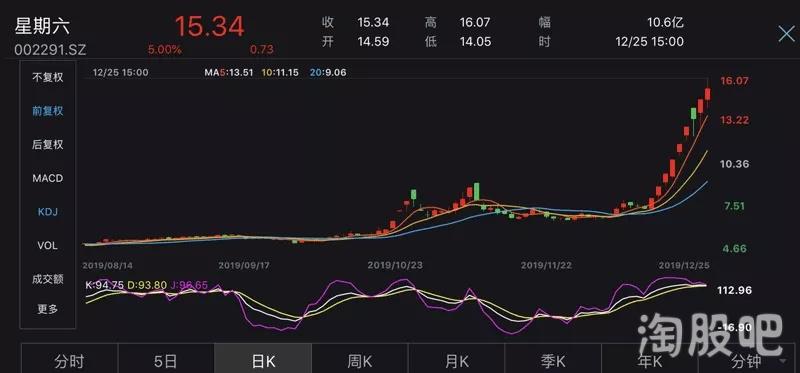
Task: Open 更多 indicator options
Action: click(48, 309)
